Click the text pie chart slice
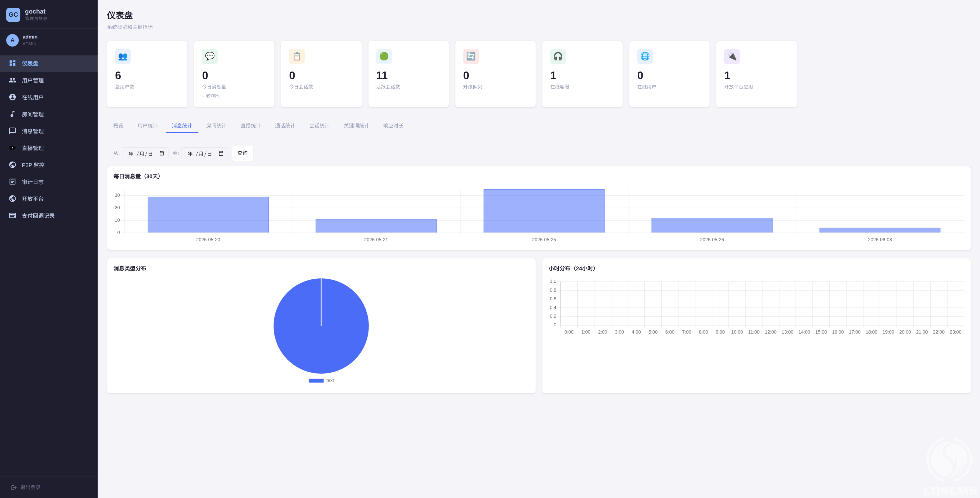The width and height of the screenshot is (980, 498). 321,326
